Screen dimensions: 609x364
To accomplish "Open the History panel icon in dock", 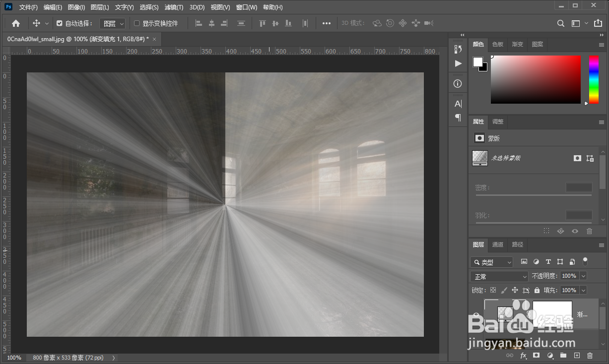I will tap(458, 49).
